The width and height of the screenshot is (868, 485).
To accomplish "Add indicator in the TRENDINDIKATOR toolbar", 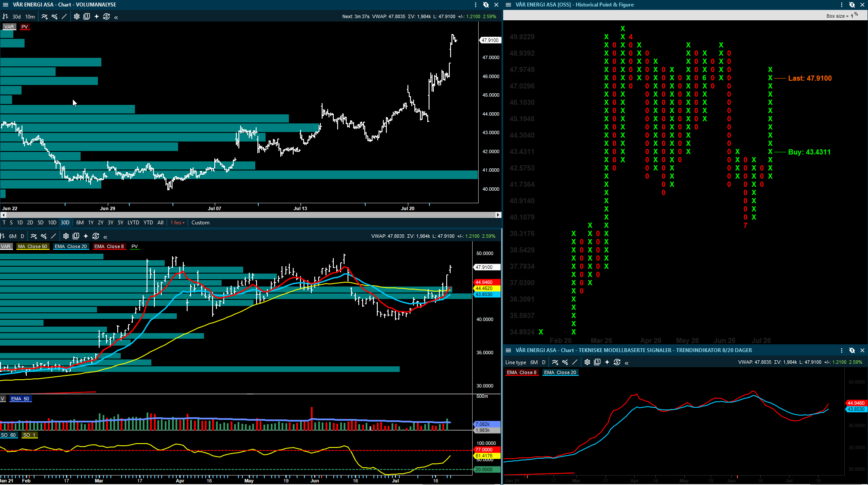I will tap(555, 362).
